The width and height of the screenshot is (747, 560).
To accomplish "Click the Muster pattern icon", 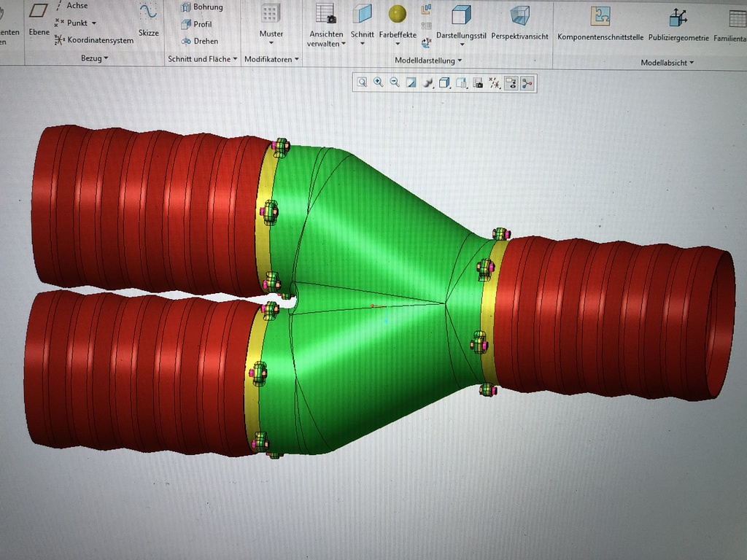I will pos(270,13).
